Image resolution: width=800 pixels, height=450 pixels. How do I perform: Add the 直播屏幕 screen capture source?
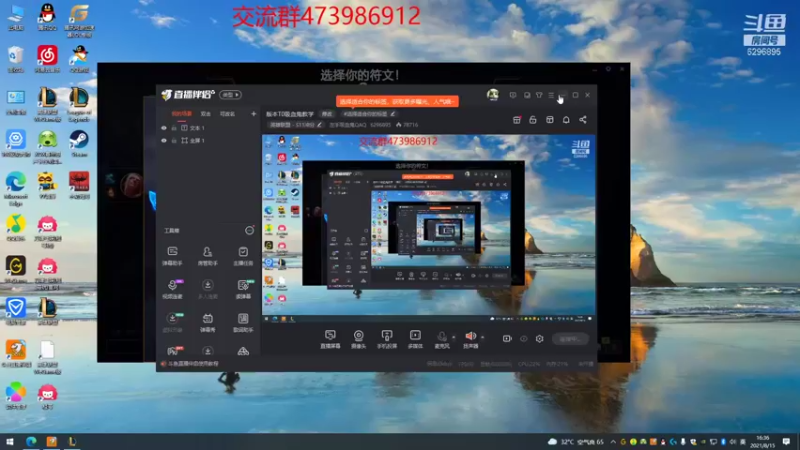(330, 339)
